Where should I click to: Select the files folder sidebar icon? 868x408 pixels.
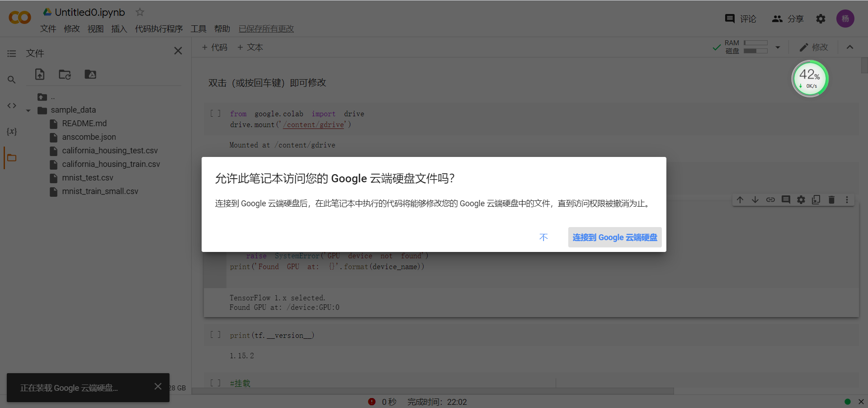(12, 158)
